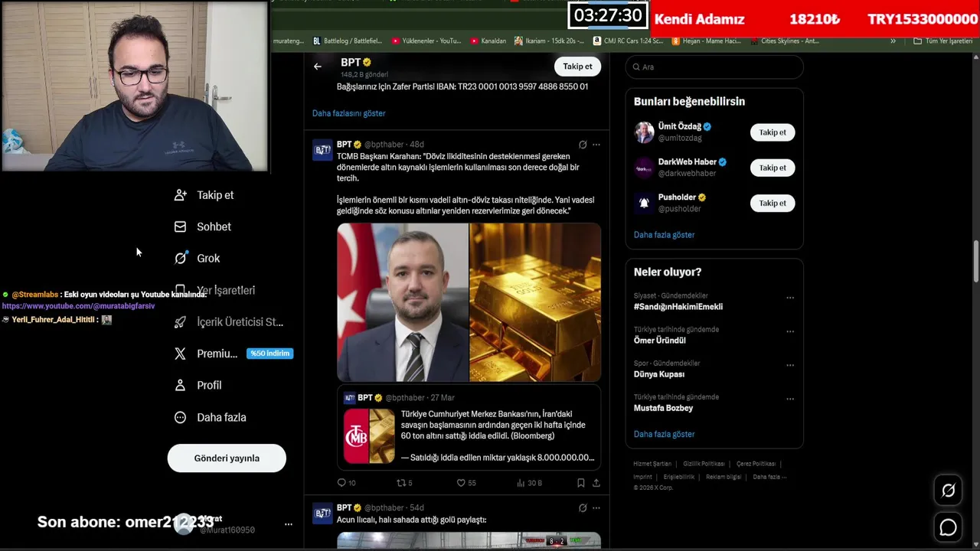Click Daha fazlasını göster under bio

tap(348, 113)
